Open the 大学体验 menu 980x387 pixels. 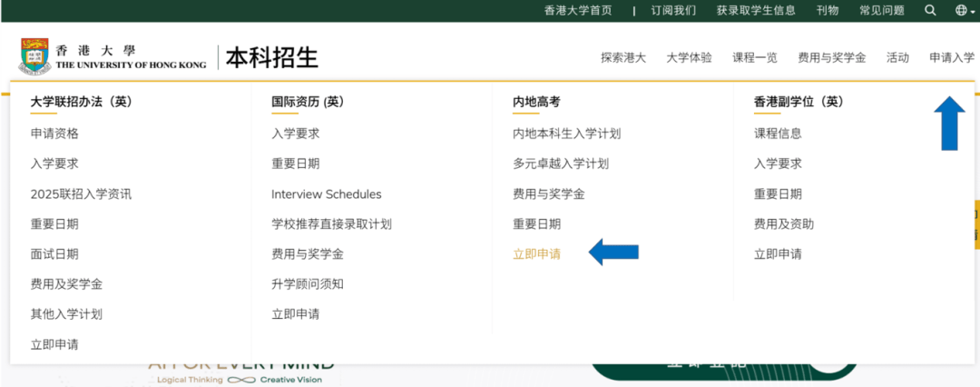click(x=689, y=57)
